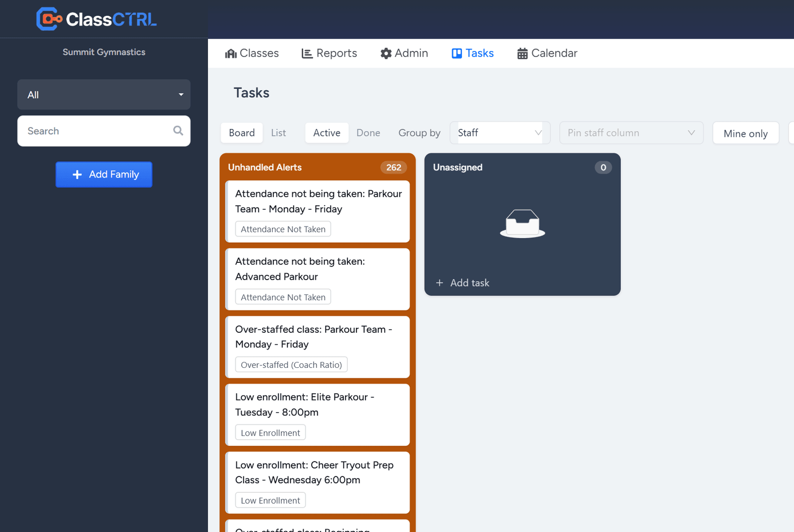Viewport: 794px width, 532px height.
Task: Click the Tasks board icon
Action: point(457,54)
